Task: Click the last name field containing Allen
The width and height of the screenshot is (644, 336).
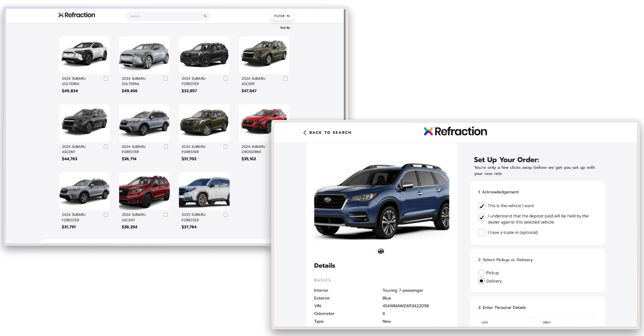Action: pyautogui.click(x=568, y=322)
